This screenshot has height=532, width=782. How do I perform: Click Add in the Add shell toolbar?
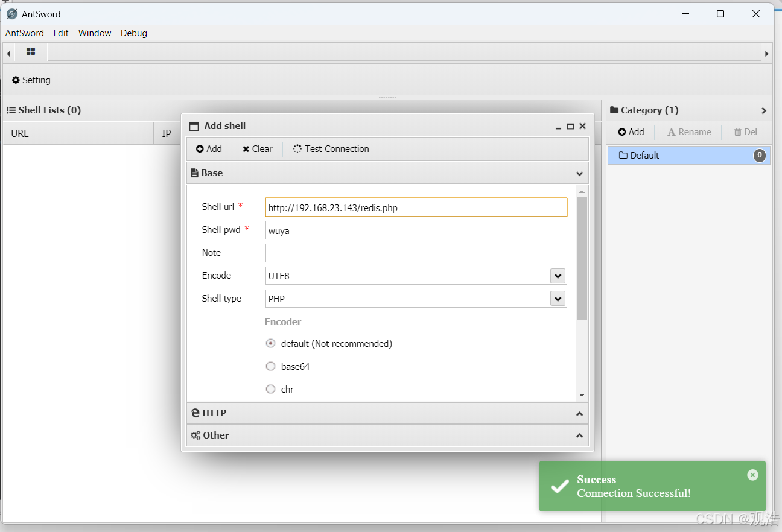pos(209,149)
